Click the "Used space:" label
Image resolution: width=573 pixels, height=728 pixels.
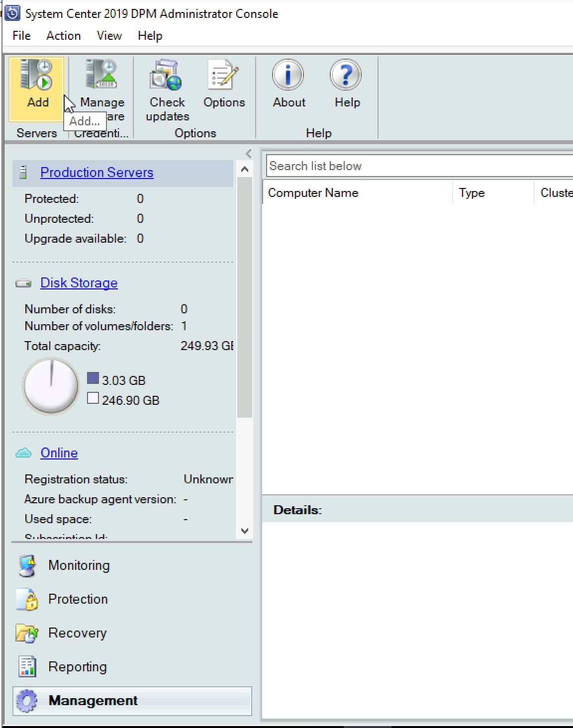pos(58,519)
